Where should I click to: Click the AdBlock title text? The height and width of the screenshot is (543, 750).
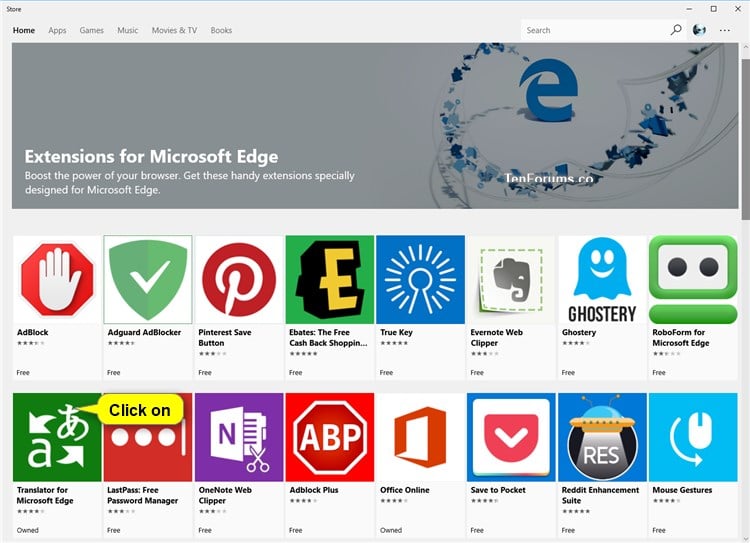click(x=33, y=332)
